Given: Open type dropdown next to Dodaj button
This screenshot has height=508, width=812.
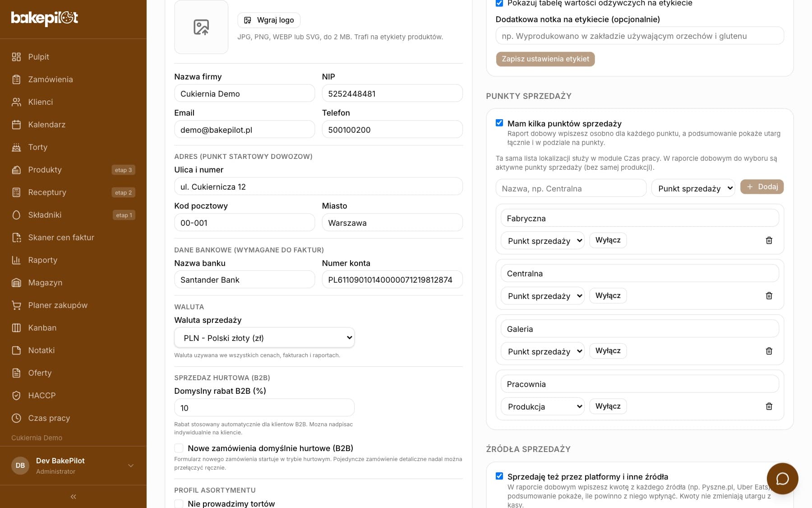Looking at the screenshot, I should pyautogui.click(x=693, y=188).
